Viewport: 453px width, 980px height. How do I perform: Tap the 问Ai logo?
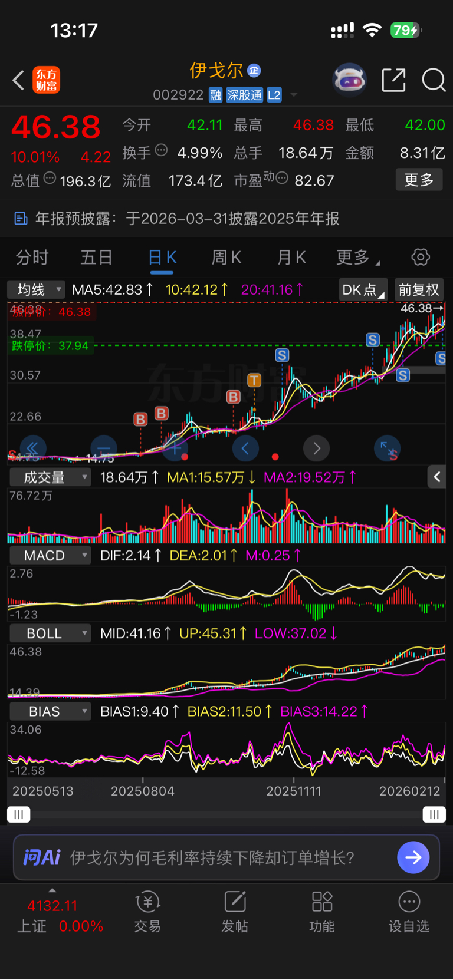42,857
